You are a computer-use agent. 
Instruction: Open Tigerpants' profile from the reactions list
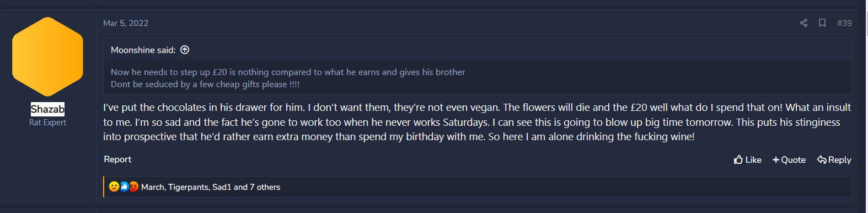click(x=189, y=187)
